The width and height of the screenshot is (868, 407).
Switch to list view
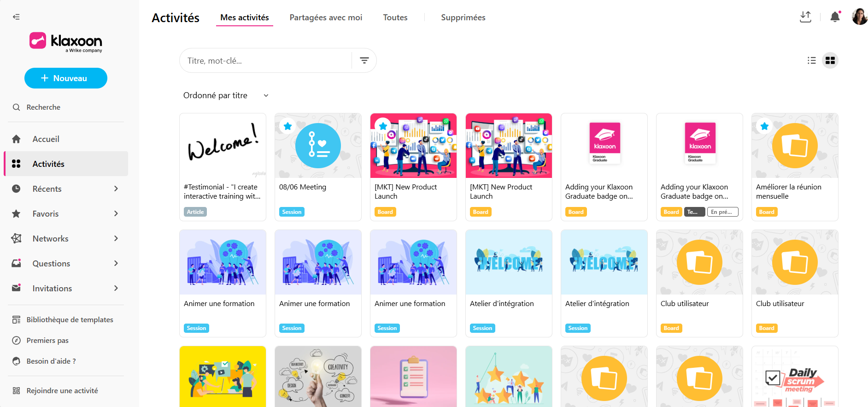[x=812, y=60]
